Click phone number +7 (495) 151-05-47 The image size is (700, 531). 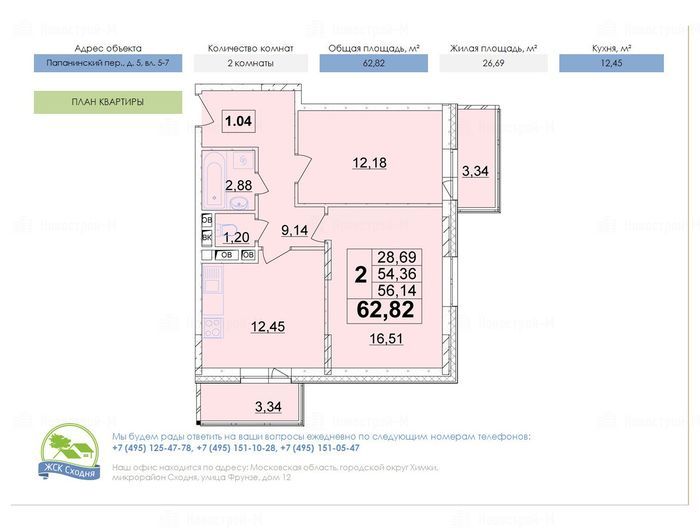[320, 448]
